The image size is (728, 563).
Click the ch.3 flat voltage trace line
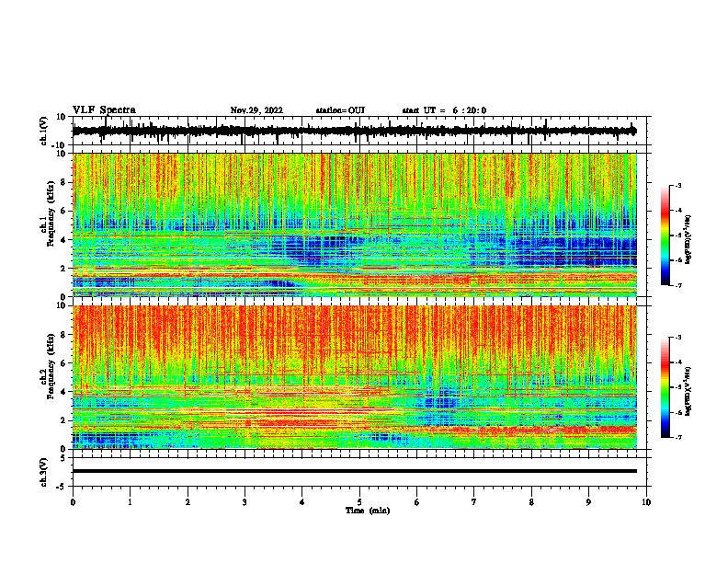point(354,471)
